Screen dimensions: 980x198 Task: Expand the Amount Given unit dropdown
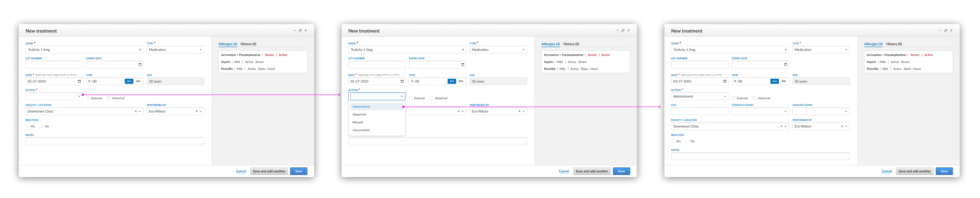pos(828,111)
